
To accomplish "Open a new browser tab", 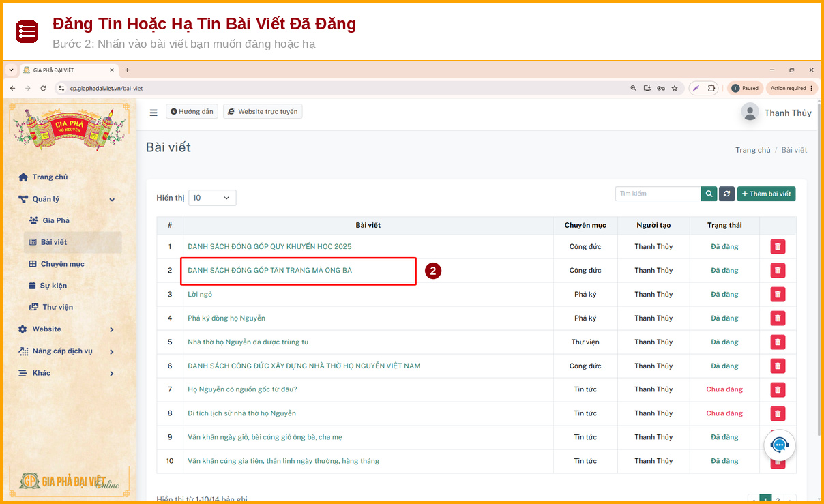I will pyautogui.click(x=127, y=70).
